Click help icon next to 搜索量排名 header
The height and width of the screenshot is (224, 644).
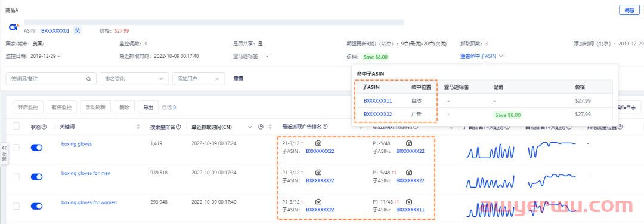coord(179,127)
